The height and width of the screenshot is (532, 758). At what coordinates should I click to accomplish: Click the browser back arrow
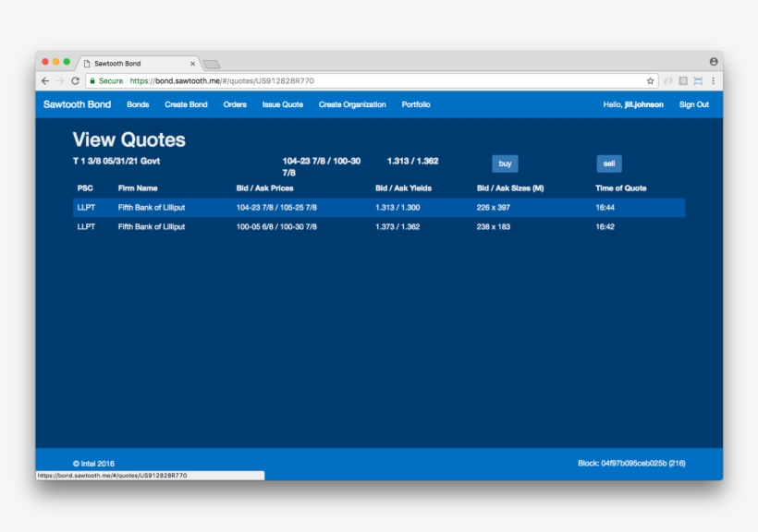pos(45,81)
